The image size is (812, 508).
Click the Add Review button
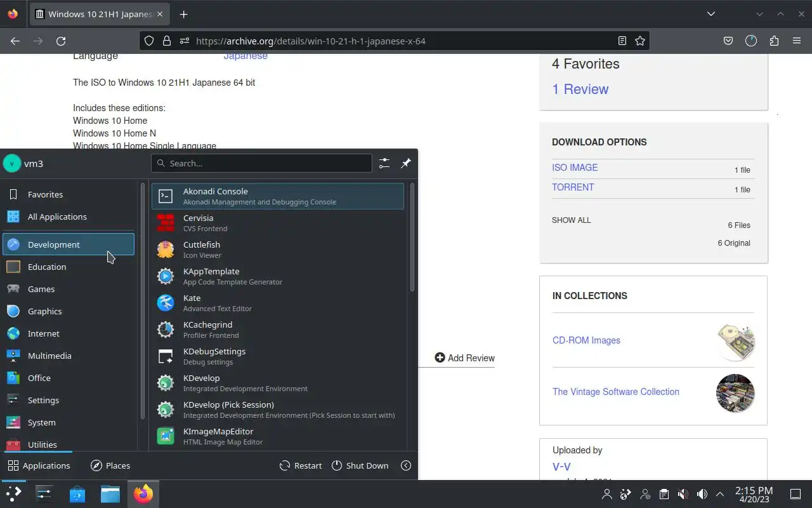pos(464,358)
